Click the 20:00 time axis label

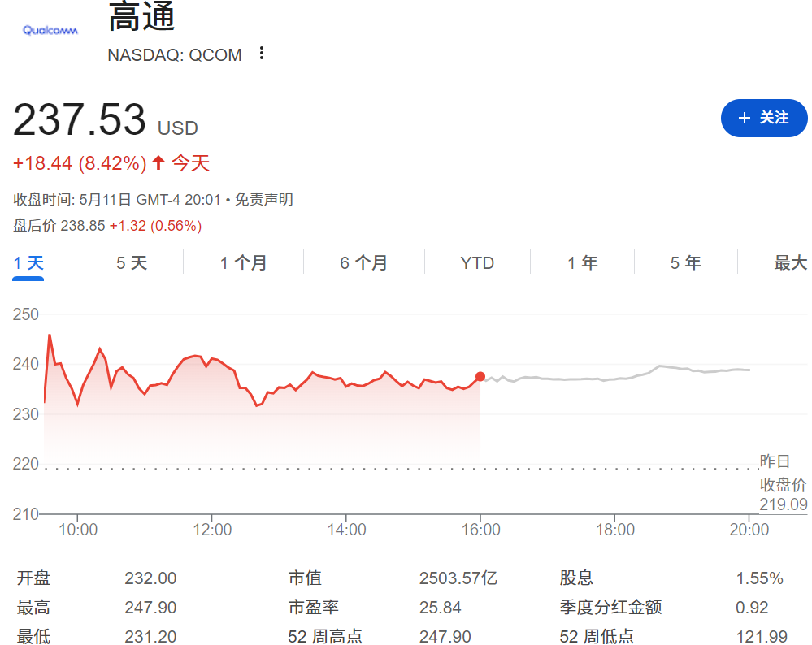coord(749,530)
